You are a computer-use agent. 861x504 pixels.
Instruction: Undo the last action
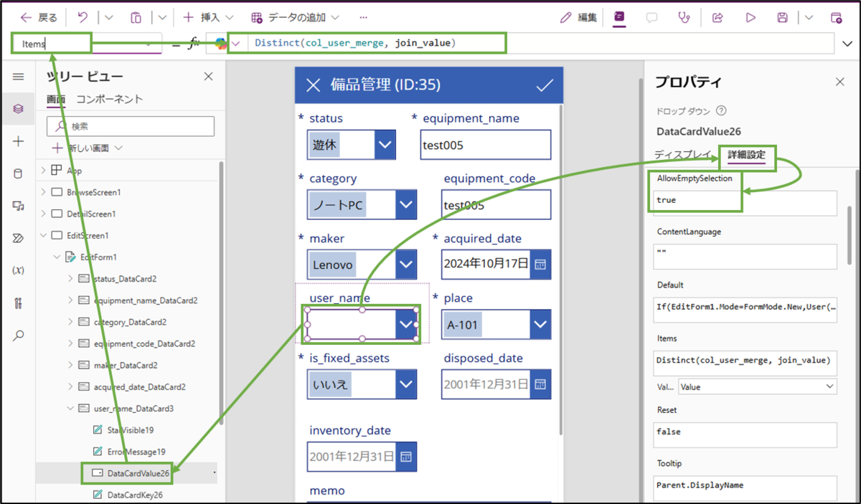82,17
